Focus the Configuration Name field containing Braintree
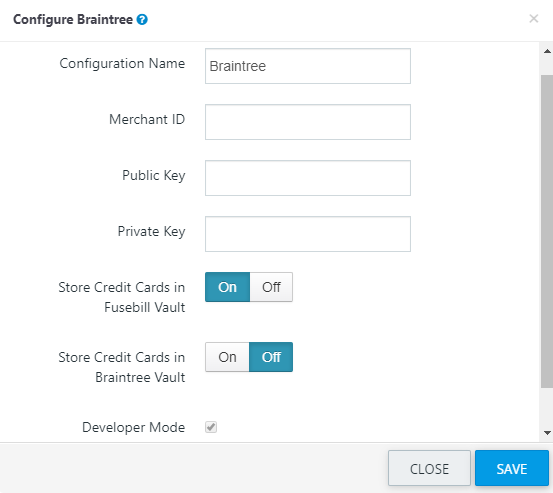This screenshot has height=493, width=553. coord(308,66)
